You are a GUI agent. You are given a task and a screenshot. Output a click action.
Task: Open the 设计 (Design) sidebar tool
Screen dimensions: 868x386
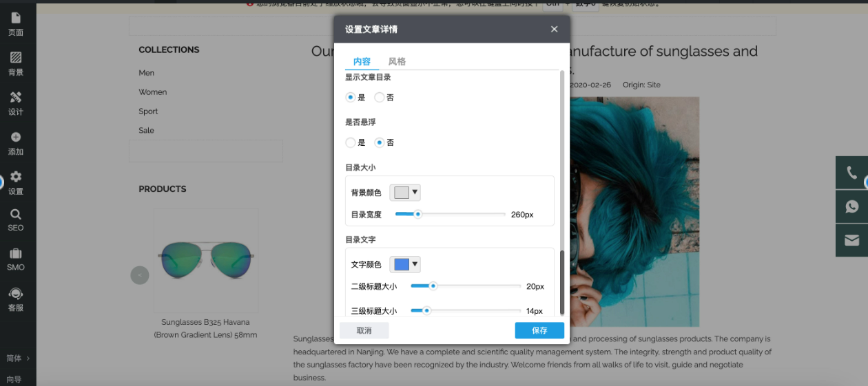[15, 103]
